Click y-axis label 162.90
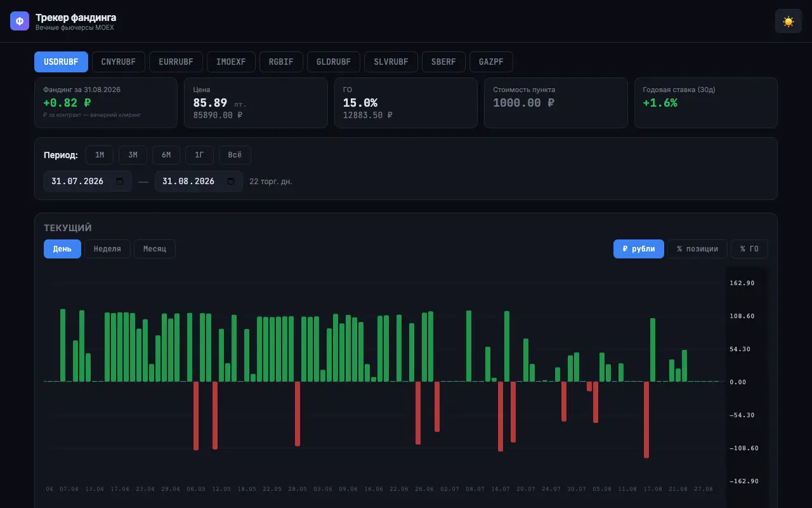Viewport: 812px width, 508px height. (742, 283)
